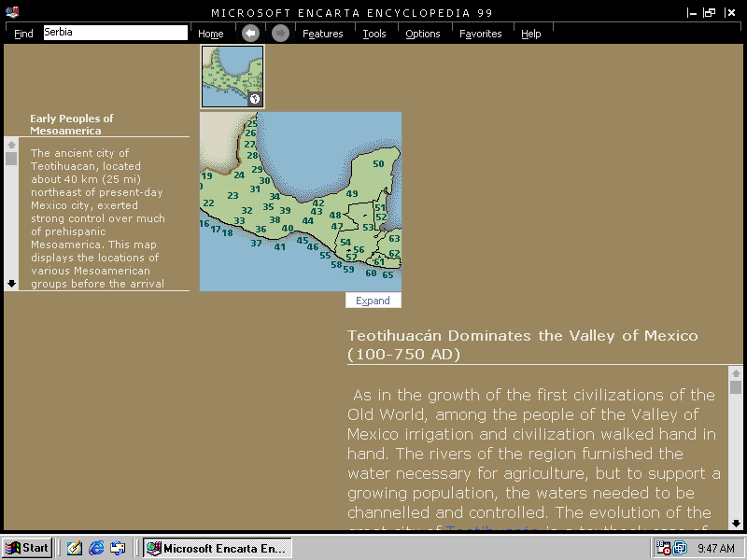Image resolution: width=747 pixels, height=560 pixels.
Task: Click number 49 on the map
Action: (352, 193)
